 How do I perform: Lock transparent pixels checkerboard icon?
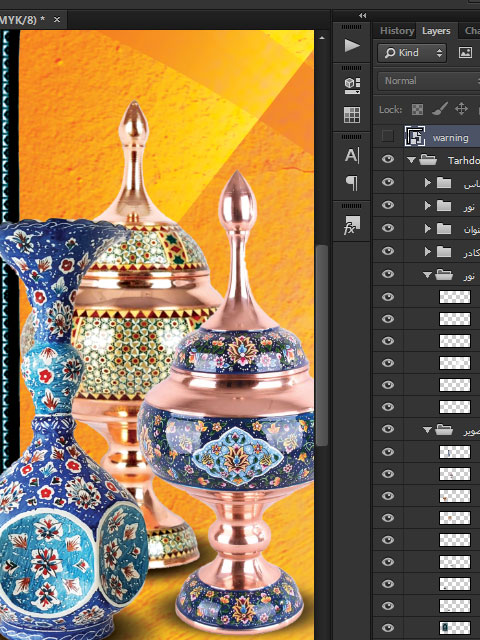point(417,109)
